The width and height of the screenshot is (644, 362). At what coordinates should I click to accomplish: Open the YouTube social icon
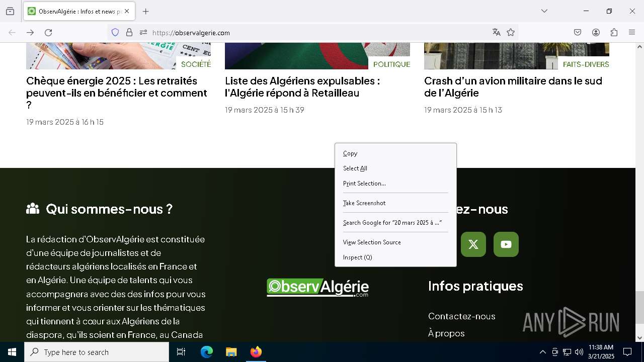(x=506, y=244)
